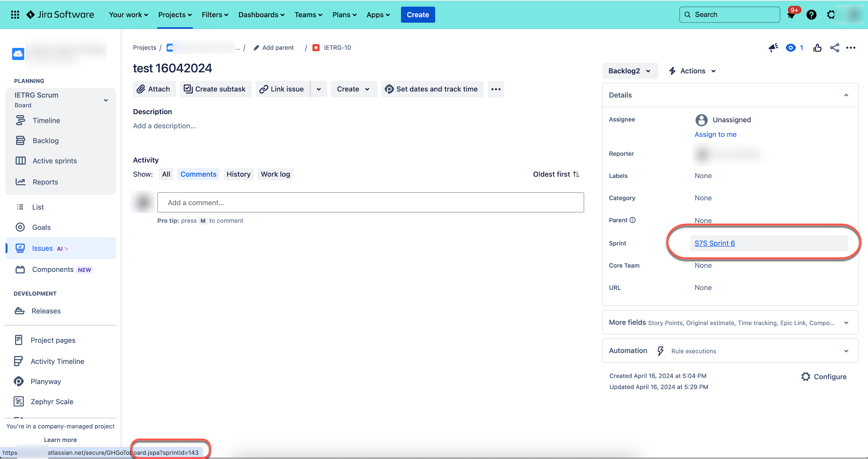Open the Backlog from the sidebar
The image size is (868, 459).
tap(46, 141)
